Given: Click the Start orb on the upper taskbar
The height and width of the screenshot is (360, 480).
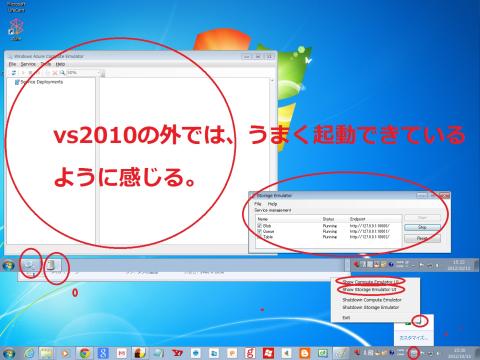Looking at the screenshot, I should point(8,266).
